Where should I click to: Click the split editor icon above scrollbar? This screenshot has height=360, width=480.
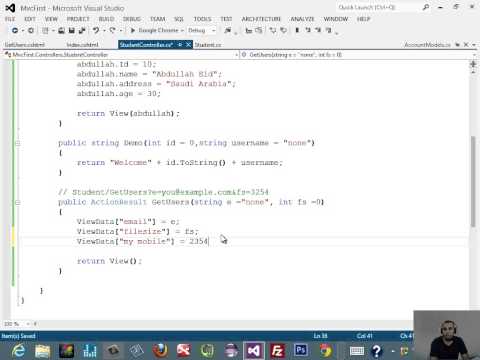point(473,64)
